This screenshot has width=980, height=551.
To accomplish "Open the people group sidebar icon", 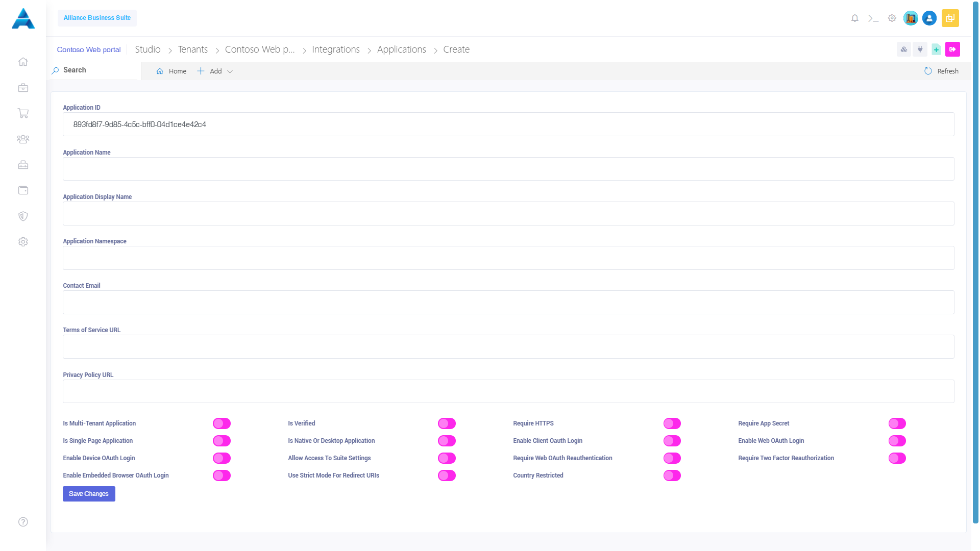I will pyautogui.click(x=23, y=139).
